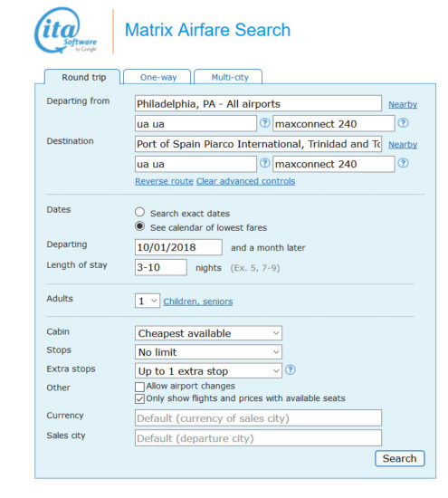Image resolution: width=448 pixels, height=498 pixels.
Task: Click the Destination field with Port of Spain
Action: (258, 144)
